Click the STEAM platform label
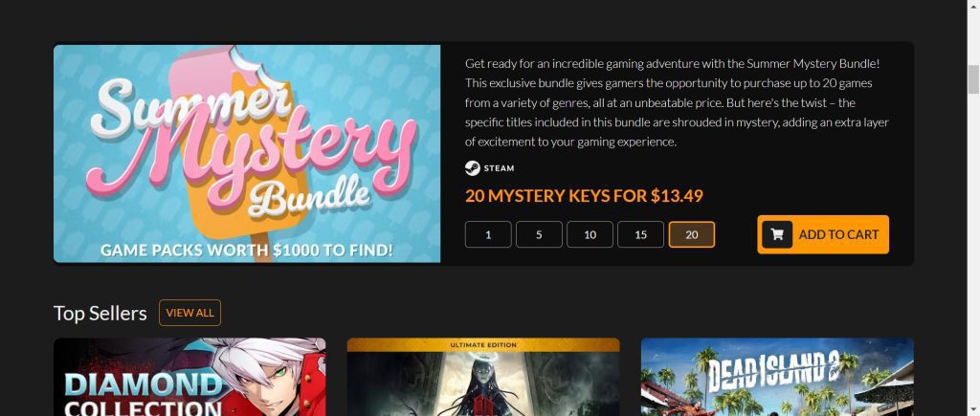980x416 pixels. 499,168
